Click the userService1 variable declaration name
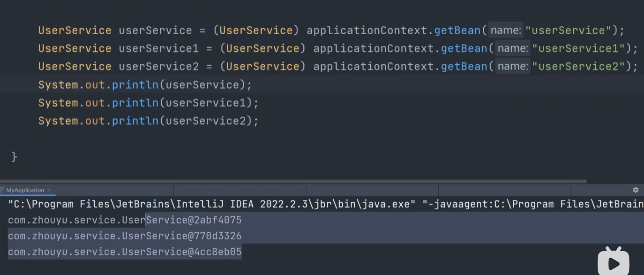 coord(159,48)
